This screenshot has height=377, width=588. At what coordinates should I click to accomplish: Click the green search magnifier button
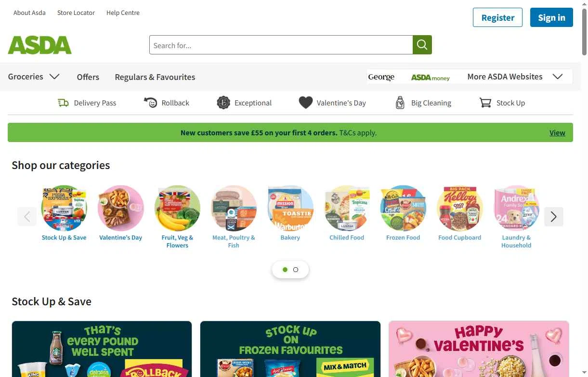(x=422, y=45)
